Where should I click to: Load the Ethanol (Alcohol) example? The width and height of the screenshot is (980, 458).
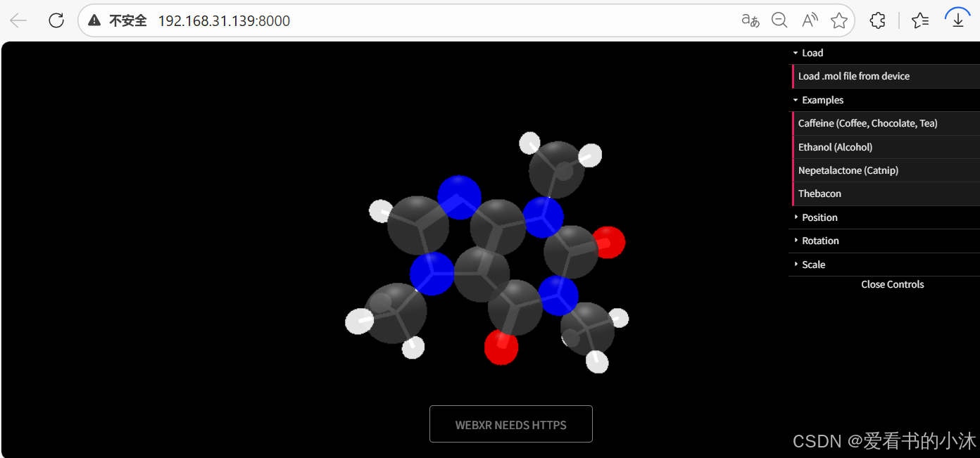point(886,147)
